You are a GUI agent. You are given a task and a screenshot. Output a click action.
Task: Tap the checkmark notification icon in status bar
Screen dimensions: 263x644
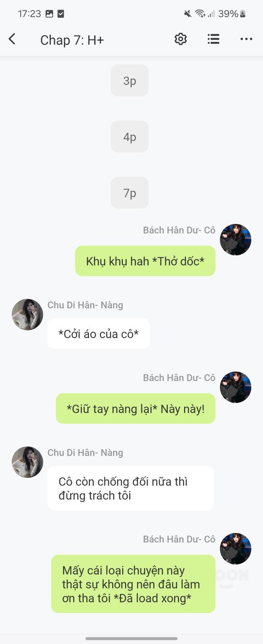[61, 14]
